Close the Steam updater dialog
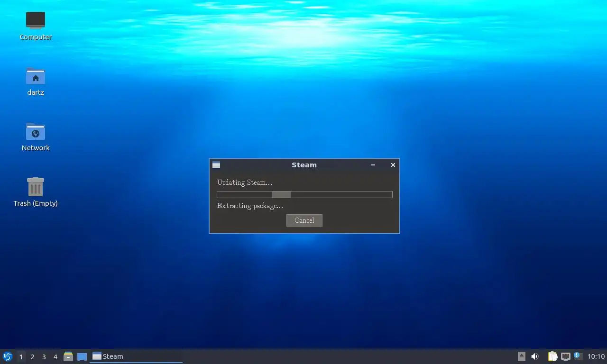 [393, 165]
